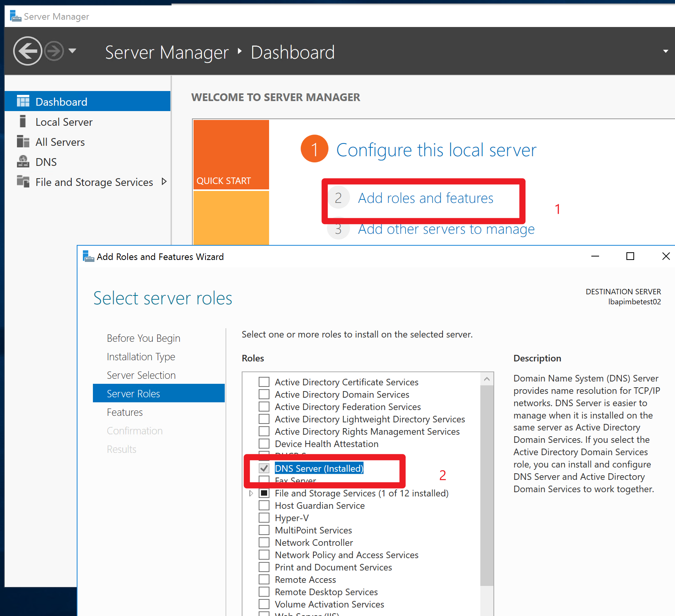
Task: Click the wizard title bar icon
Action: (x=88, y=257)
